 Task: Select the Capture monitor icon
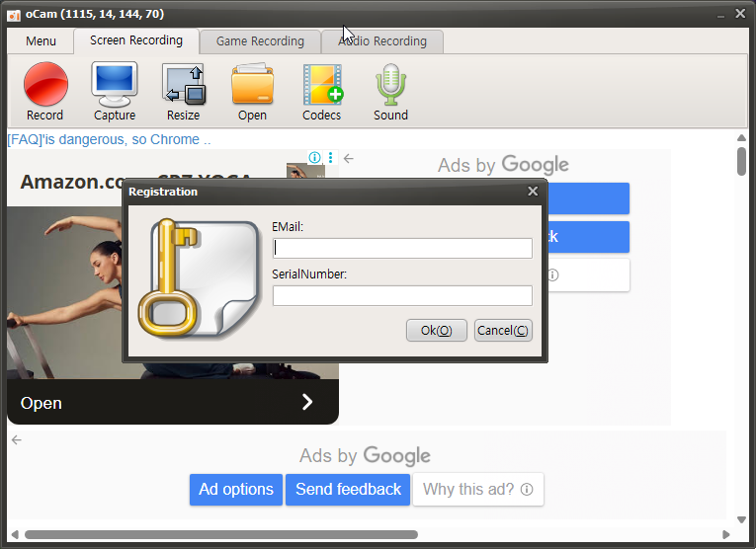point(115,84)
